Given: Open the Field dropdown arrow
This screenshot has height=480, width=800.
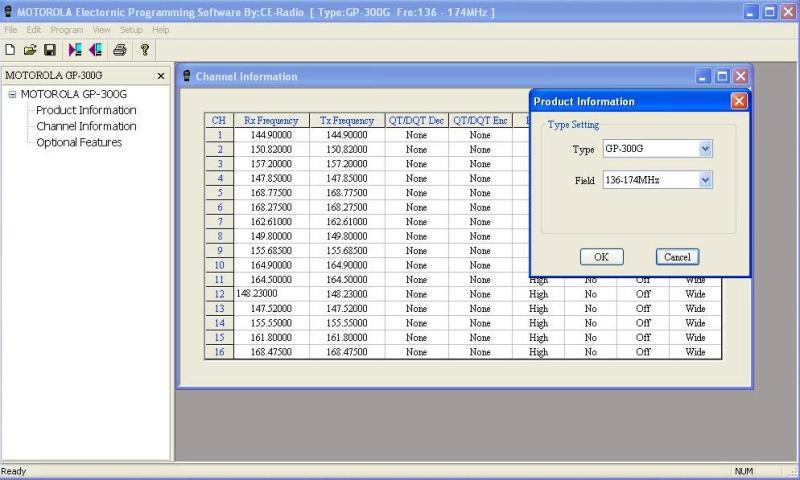Looking at the screenshot, I should click(x=705, y=180).
